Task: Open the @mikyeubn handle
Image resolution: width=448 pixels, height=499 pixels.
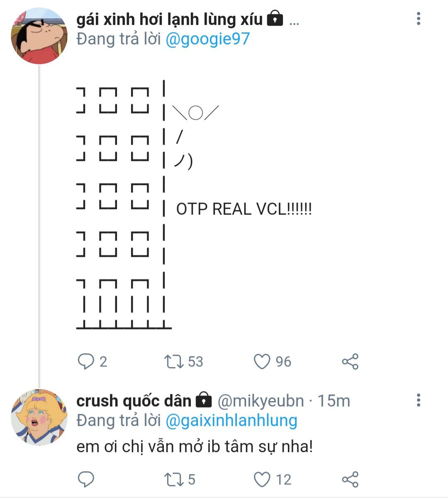Action: 261,401
